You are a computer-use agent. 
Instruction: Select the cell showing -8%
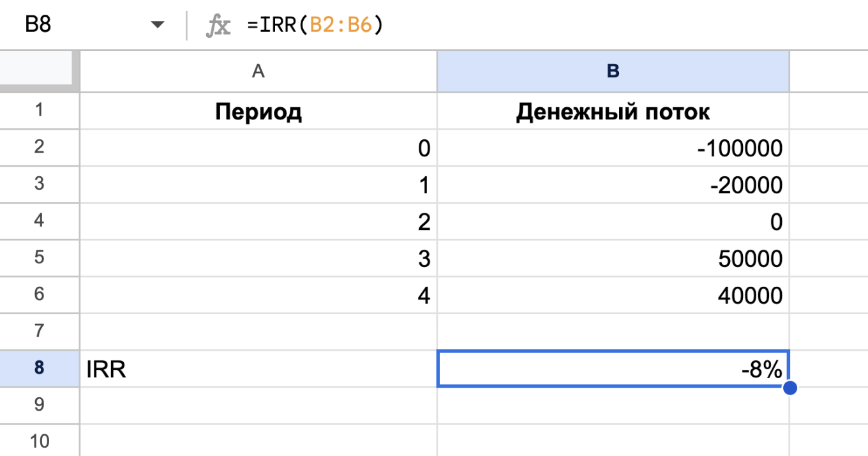pos(613,369)
